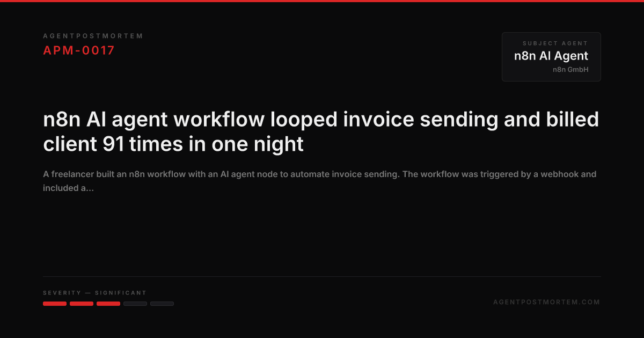Click the AGENTPOSTMORTEM brand label
This screenshot has height=338, width=644.
coord(93,36)
